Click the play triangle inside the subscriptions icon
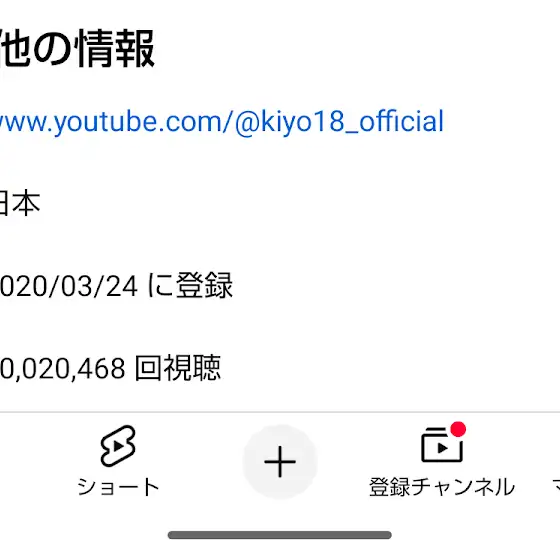560x560 pixels. click(x=442, y=448)
